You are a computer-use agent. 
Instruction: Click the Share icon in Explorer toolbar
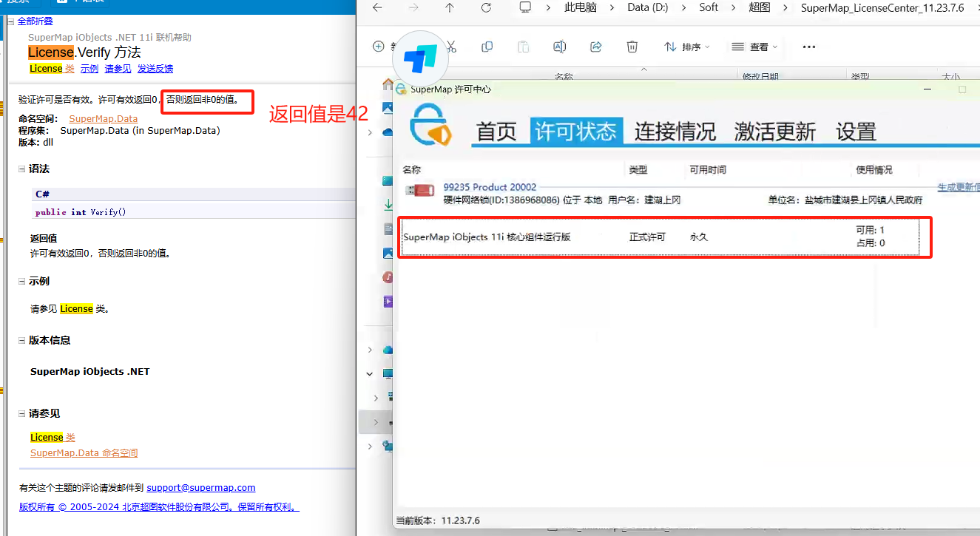(x=596, y=47)
